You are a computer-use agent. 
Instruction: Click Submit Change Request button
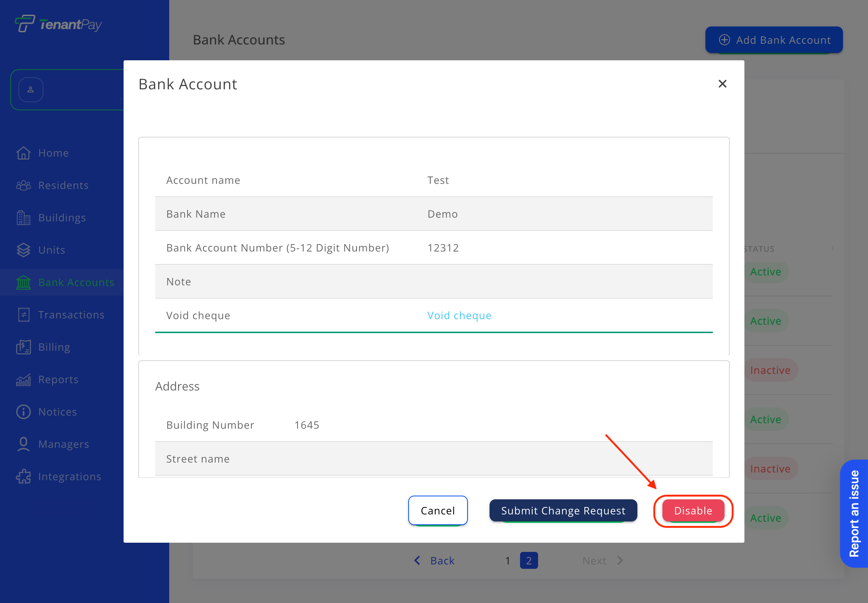click(563, 510)
